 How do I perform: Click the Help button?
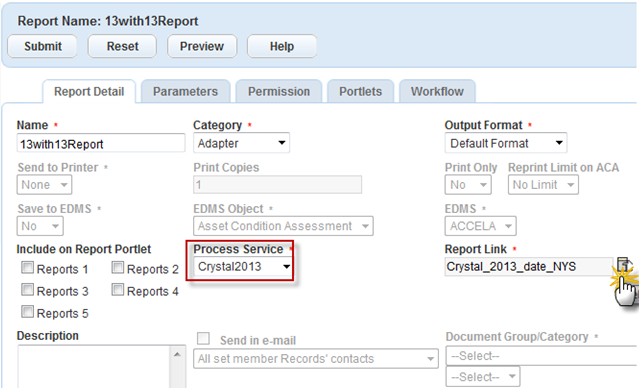click(282, 46)
